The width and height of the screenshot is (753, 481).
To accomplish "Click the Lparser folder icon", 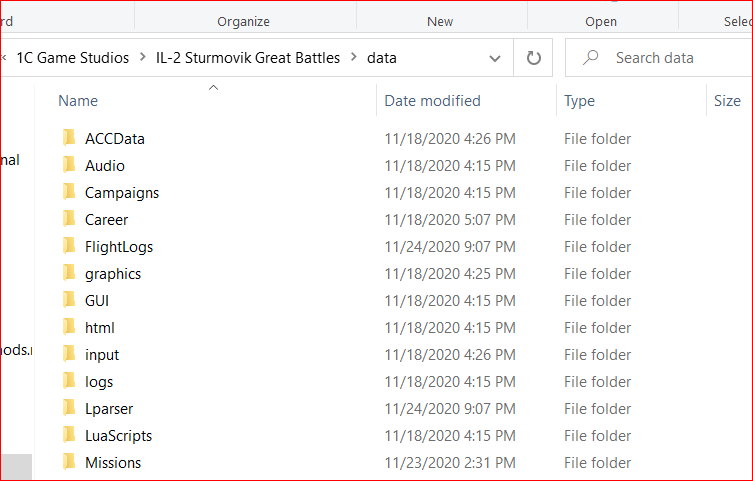I will tap(69, 408).
